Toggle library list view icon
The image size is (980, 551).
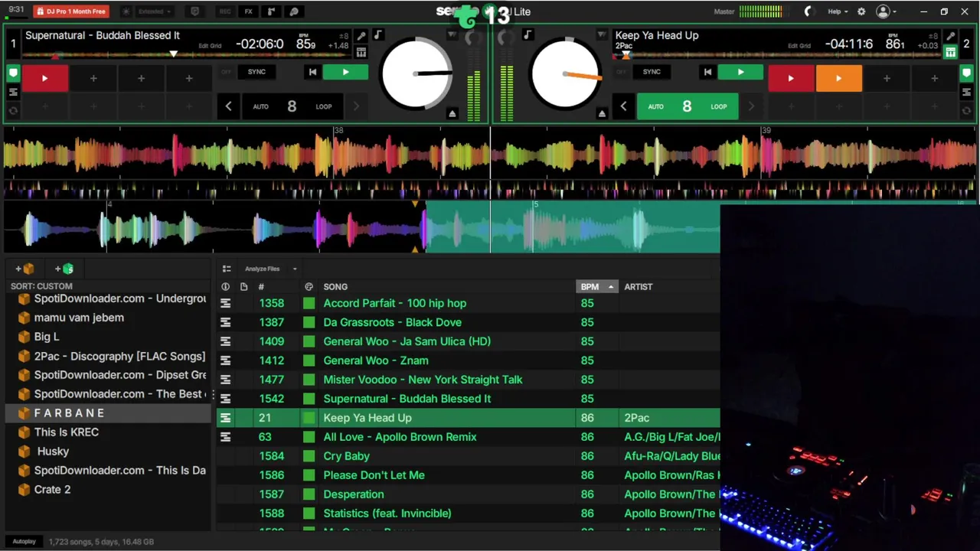tap(227, 269)
